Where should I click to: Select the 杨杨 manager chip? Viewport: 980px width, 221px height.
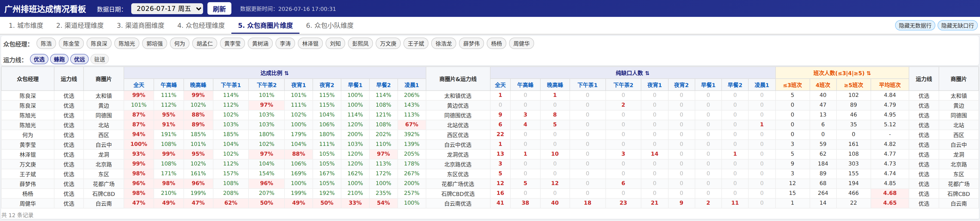497,43
